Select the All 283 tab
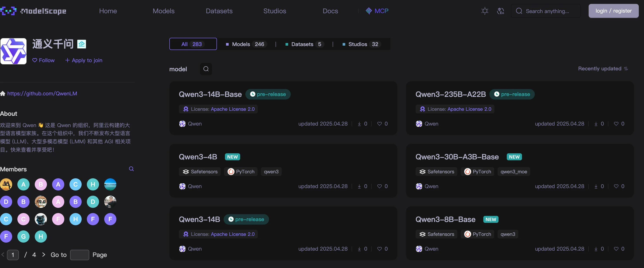 (x=193, y=44)
